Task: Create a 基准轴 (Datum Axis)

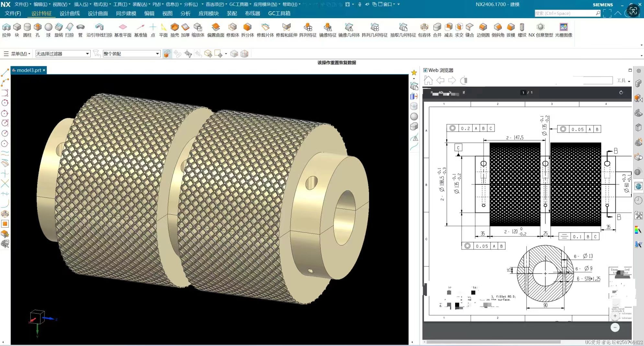Action: [141, 30]
